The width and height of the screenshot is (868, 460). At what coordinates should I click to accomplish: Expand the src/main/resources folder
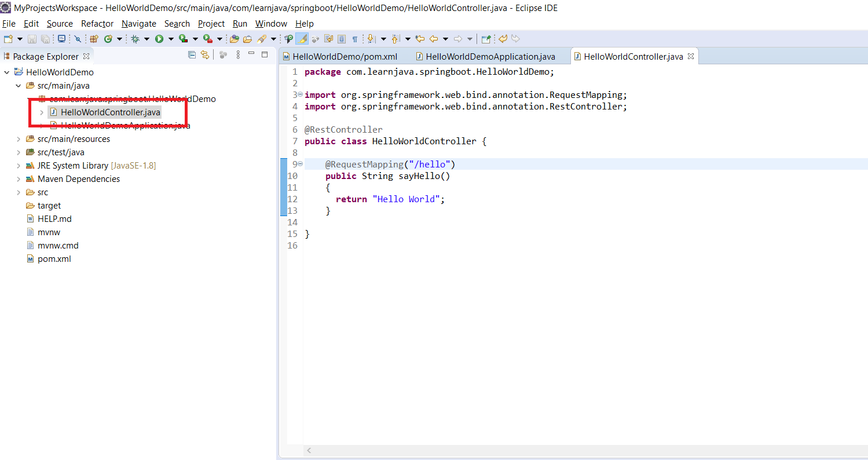pos(19,139)
